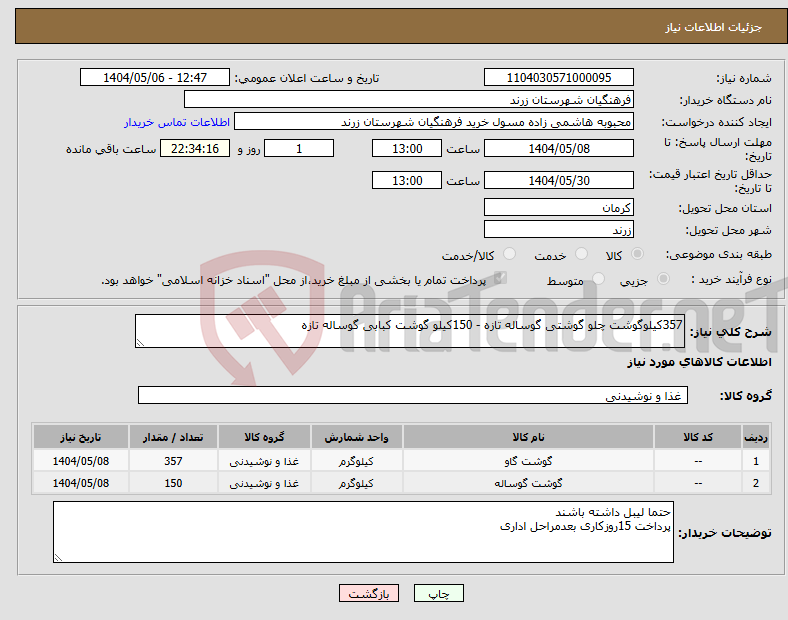The height and width of the screenshot is (620, 788).
Task: Click the remaining days field showing 1
Action: click(x=299, y=149)
